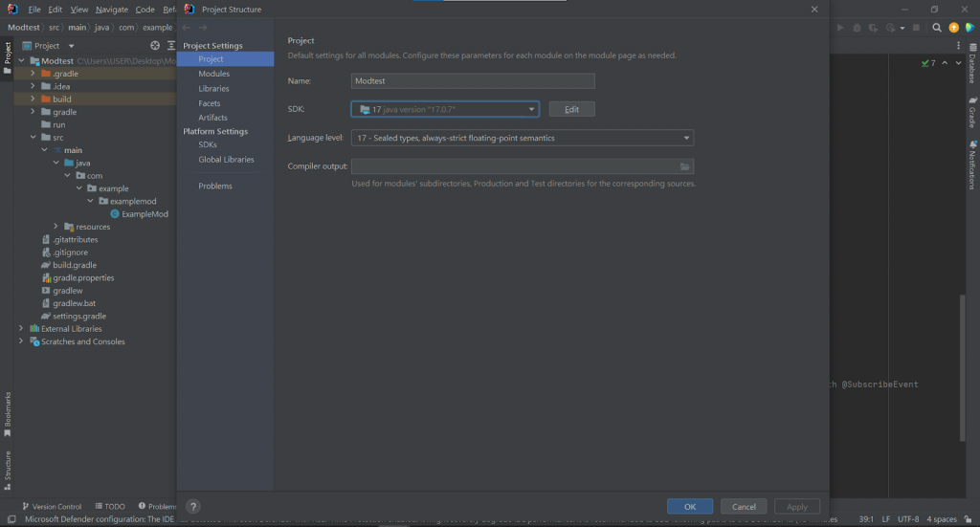980x527 pixels.
Task: Click the Cancel button
Action: 744,506
